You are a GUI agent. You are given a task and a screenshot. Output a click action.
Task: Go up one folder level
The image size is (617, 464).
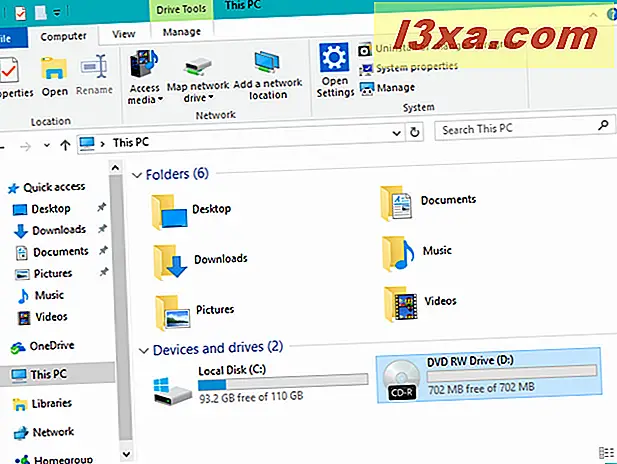coord(65,145)
